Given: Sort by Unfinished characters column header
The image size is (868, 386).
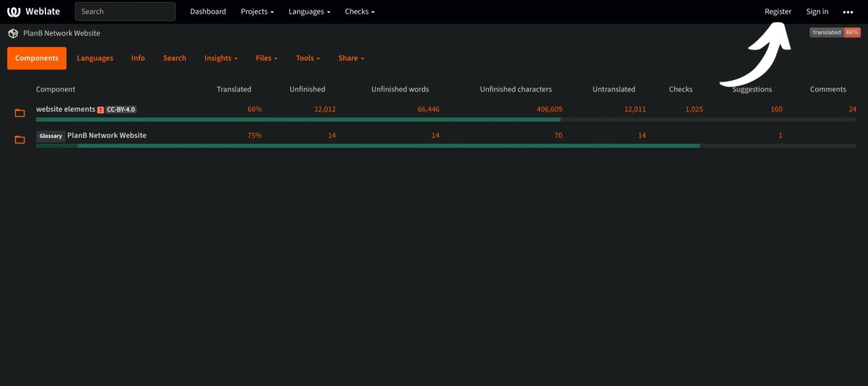Looking at the screenshot, I should pyautogui.click(x=516, y=90).
